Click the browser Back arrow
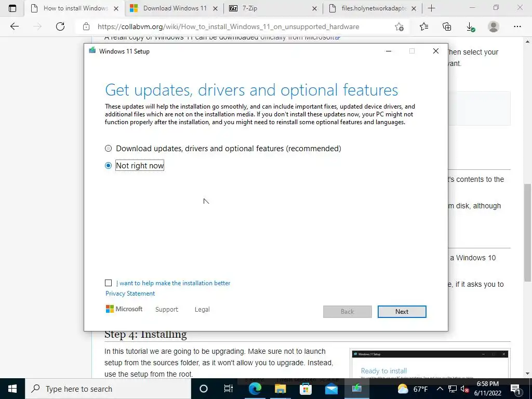The image size is (532, 399). tap(14, 26)
